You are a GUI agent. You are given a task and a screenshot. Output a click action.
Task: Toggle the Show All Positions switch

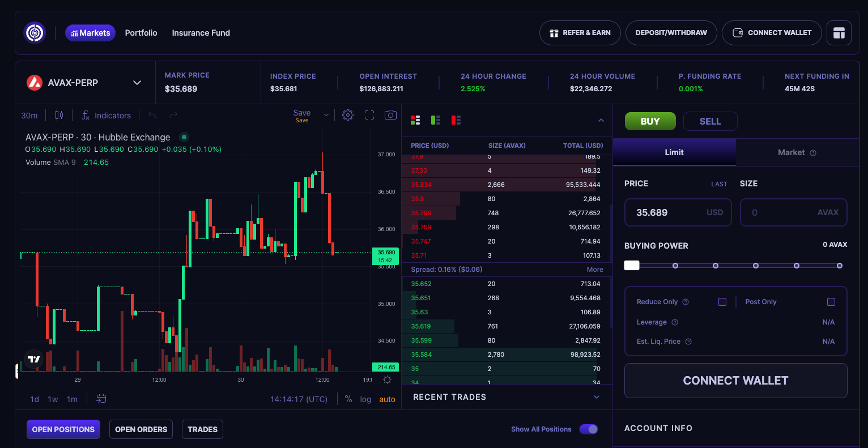(589, 429)
